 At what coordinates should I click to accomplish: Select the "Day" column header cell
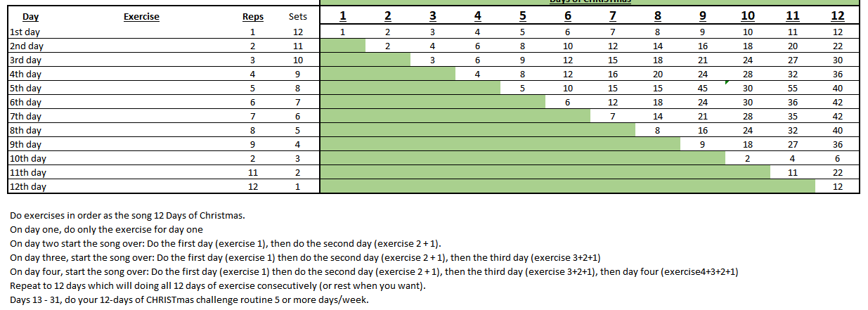[30, 17]
